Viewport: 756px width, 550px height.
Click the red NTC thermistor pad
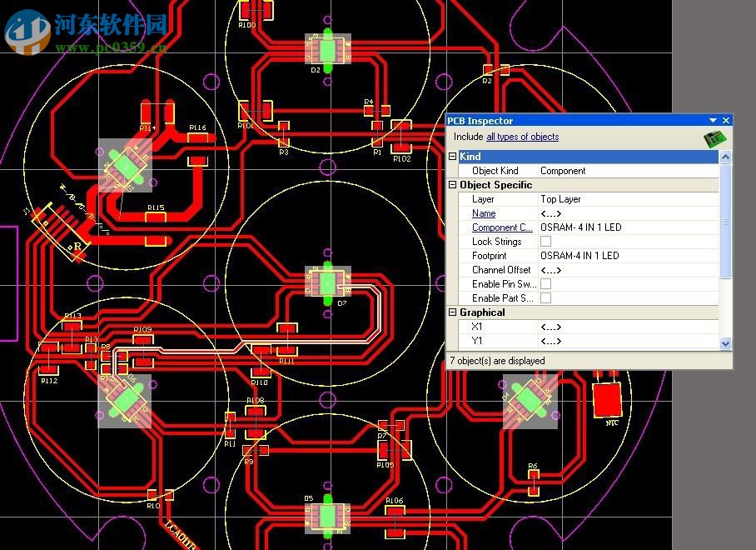(x=607, y=400)
